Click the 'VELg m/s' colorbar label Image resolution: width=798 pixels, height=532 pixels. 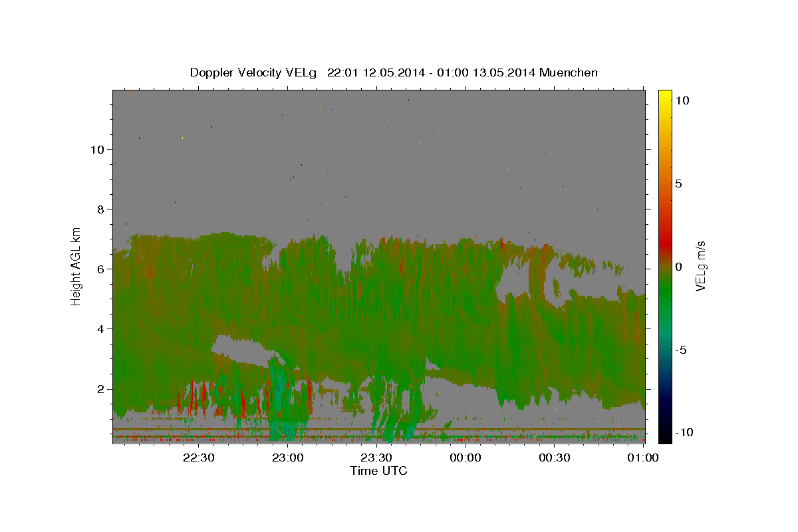click(700, 266)
